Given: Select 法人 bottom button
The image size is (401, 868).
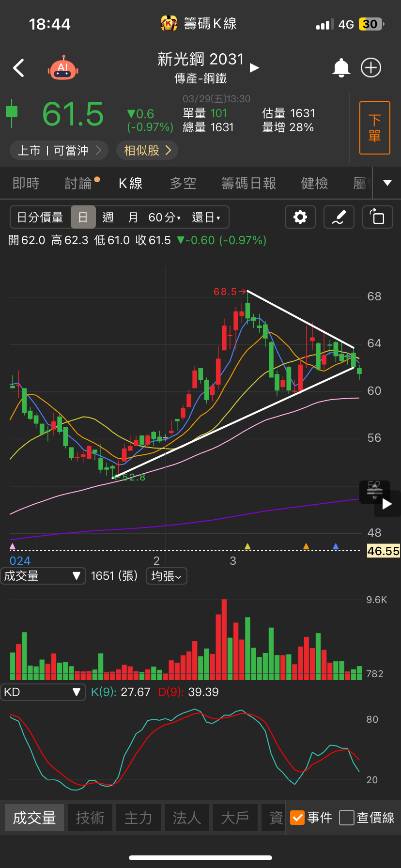Looking at the screenshot, I should [x=187, y=818].
